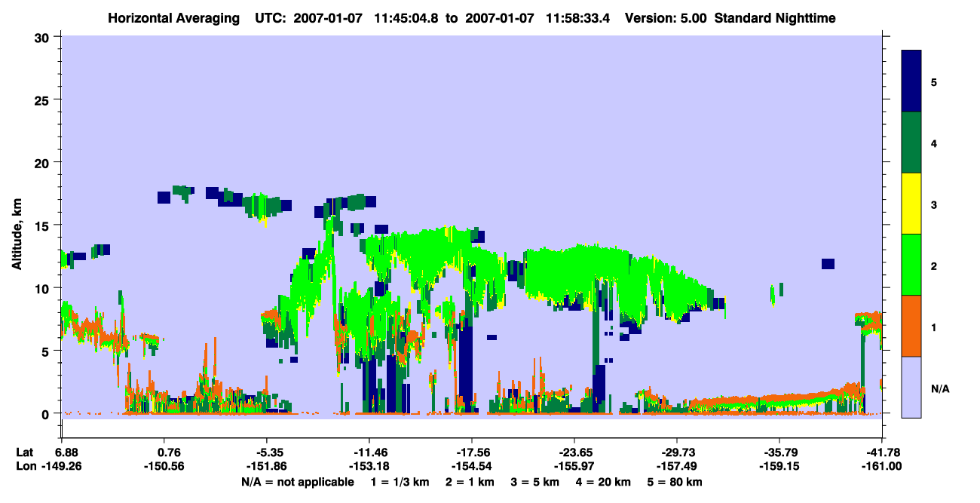Image resolution: width=980 pixels, height=503 pixels.
Task: Click the bright green colorbar segment labeled 2
Action: [911, 264]
